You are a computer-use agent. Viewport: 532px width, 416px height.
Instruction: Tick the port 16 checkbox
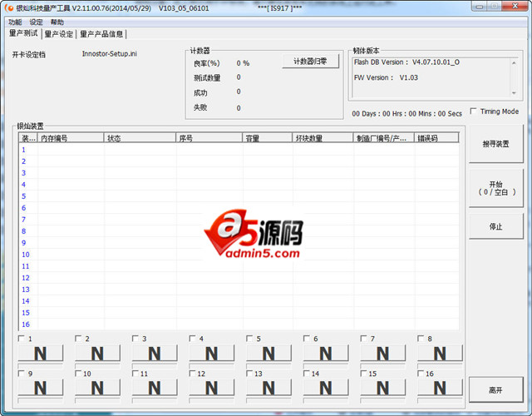click(421, 374)
